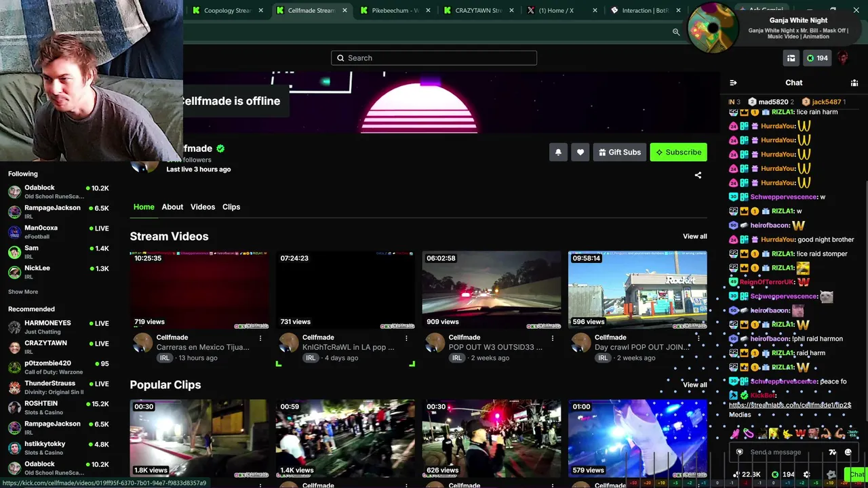Click View all for Stream Videos
The width and height of the screenshot is (868, 488).
click(694, 237)
